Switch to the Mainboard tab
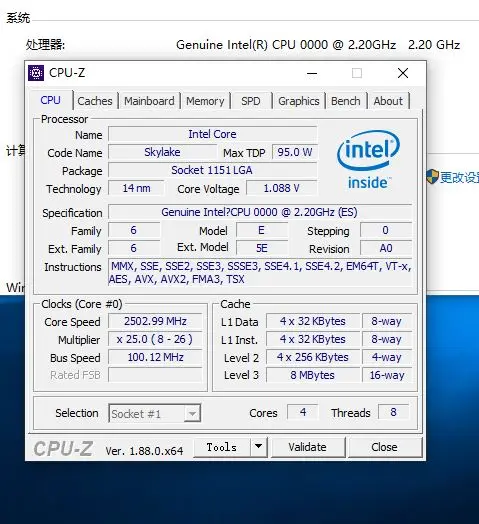 pos(149,101)
